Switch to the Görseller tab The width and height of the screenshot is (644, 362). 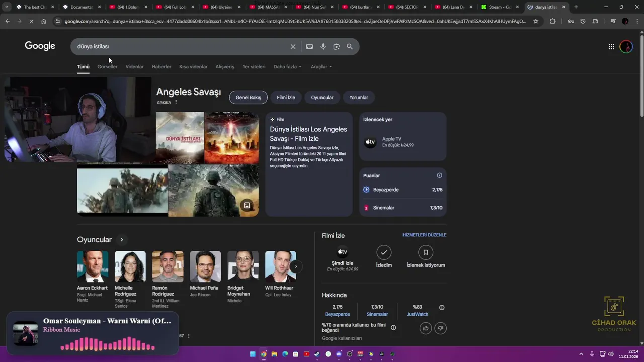pyautogui.click(x=107, y=66)
